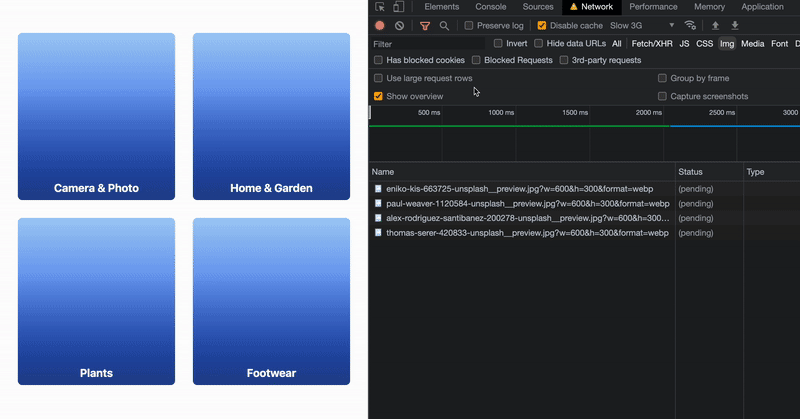Filter requests by Media
Image resolution: width=800 pixels, height=419 pixels.
click(753, 44)
